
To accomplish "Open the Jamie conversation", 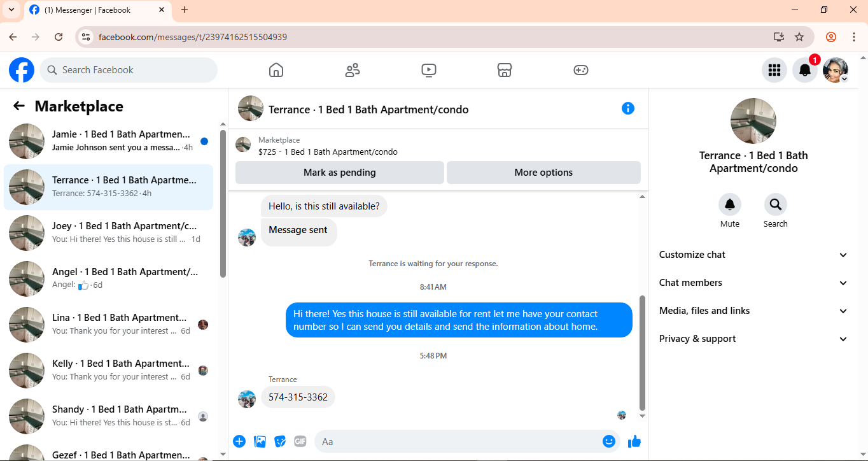I will click(x=109, y=141).
